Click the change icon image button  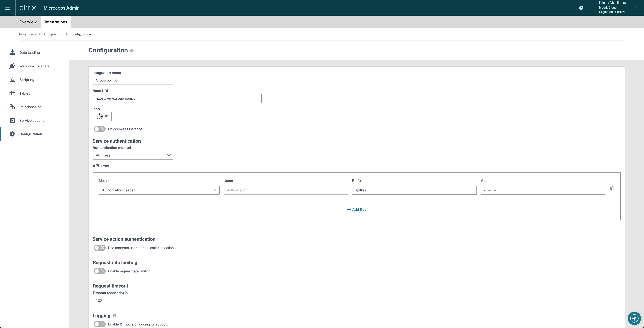[x=107, y=116]
